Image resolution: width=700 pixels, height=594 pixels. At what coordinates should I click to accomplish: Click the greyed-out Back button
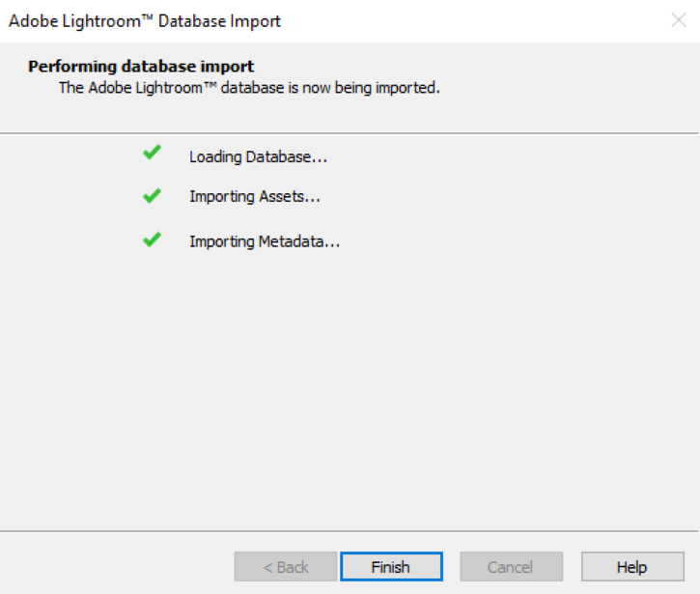[x=286, y=567]
